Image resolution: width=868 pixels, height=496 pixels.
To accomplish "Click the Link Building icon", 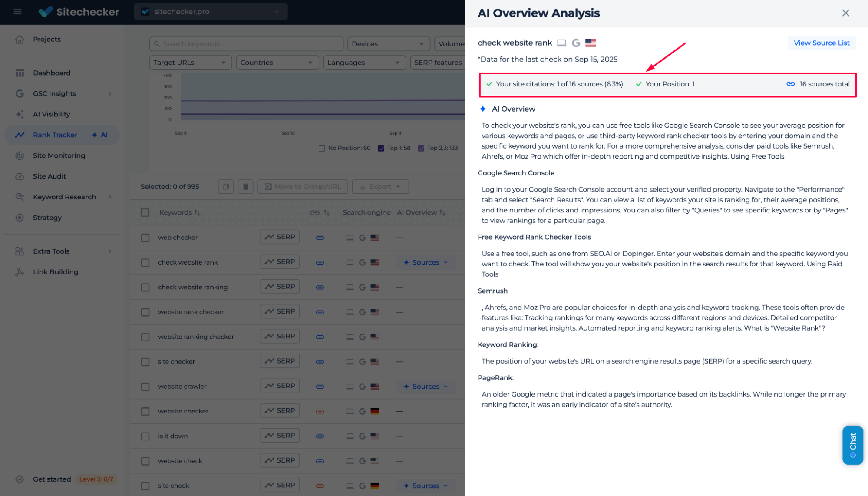I will [20, 272].
